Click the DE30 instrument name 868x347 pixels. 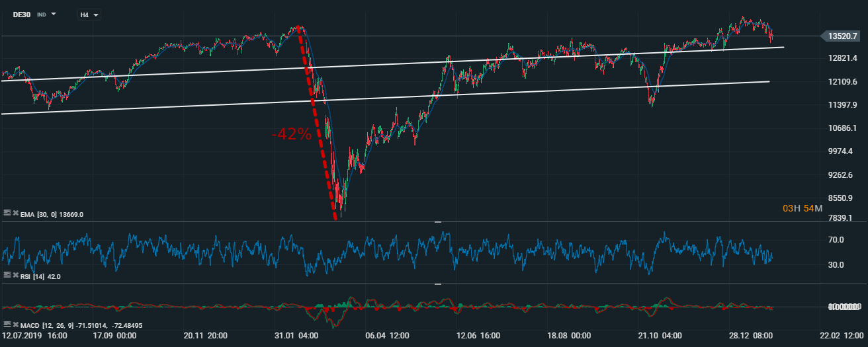[23, 14]
